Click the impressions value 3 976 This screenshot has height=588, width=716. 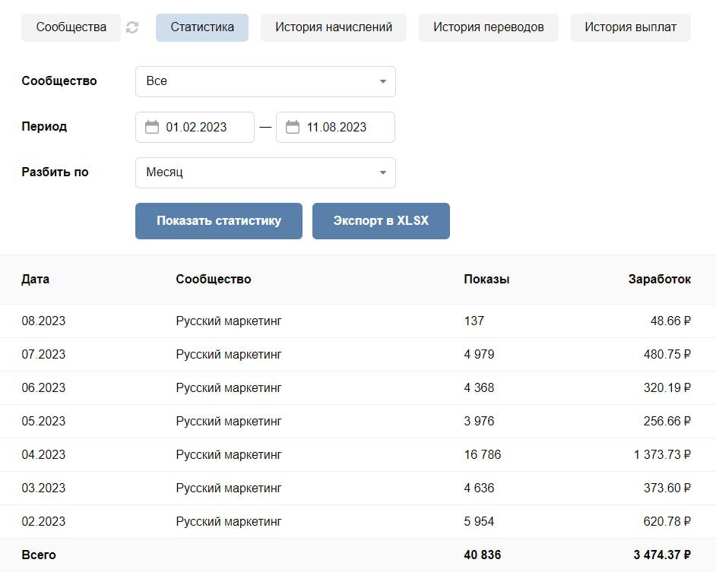pos(479,421)
